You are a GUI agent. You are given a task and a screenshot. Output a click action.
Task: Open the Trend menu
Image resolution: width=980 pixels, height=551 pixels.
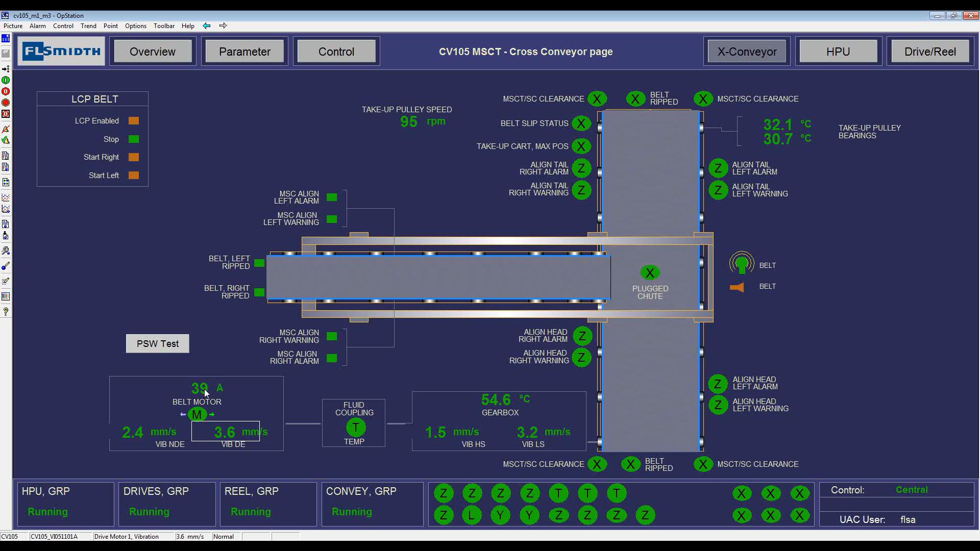click(88, 26)
